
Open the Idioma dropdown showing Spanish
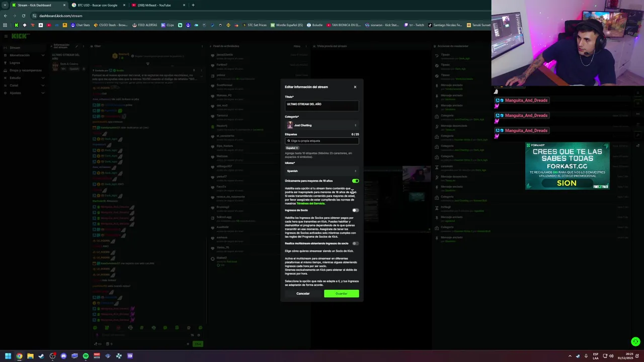tap(321, 171)
